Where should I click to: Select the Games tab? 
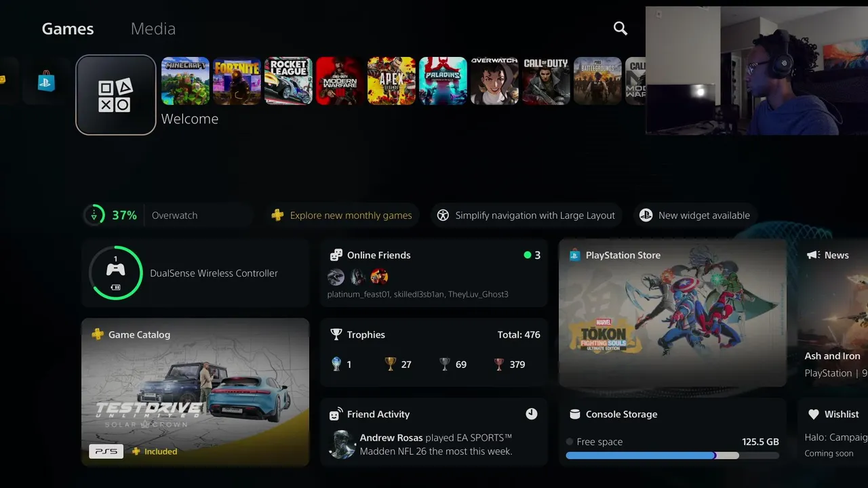tap(68, 28)
